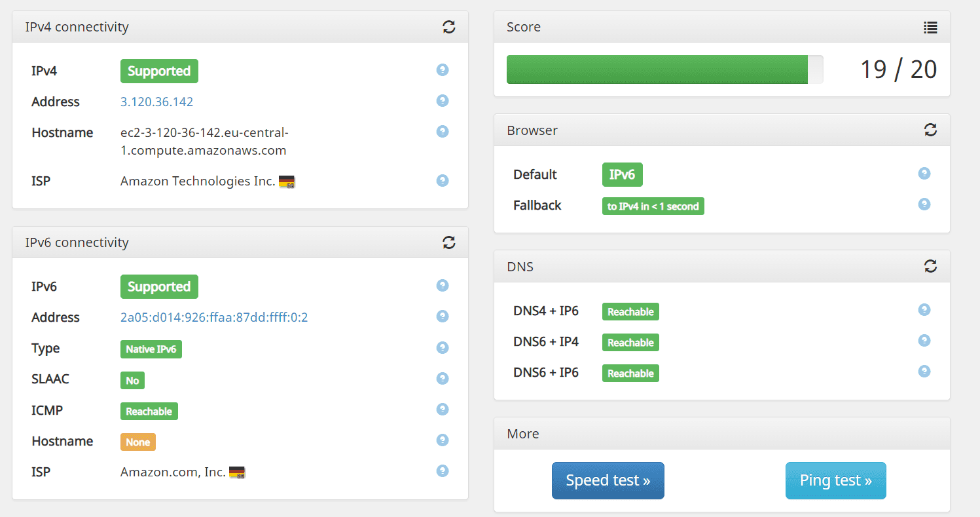Click the Native IPv6 type badge

(151, 349)
